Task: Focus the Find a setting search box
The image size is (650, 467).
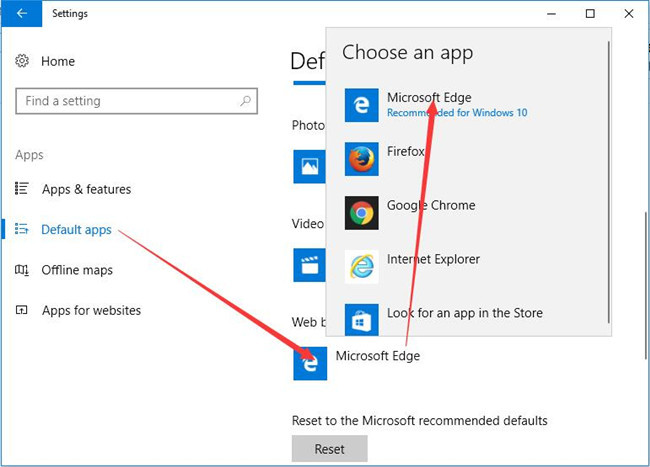Action: pyautogui.click(x=136, y=101)
